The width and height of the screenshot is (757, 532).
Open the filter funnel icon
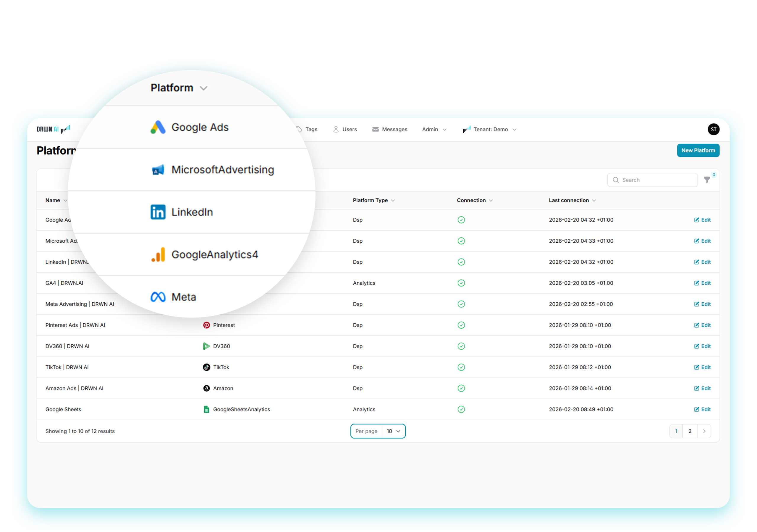tap(707, 180)
